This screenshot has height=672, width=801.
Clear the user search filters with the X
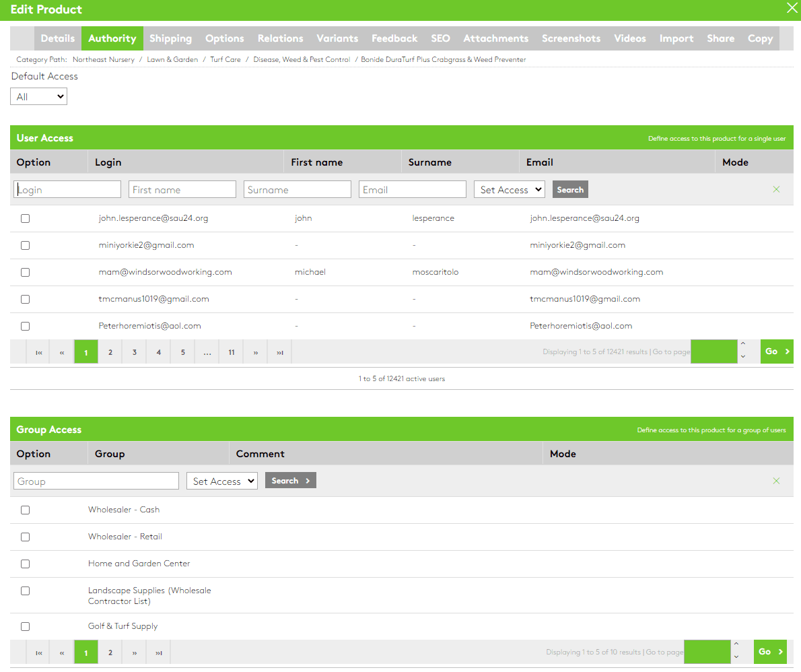point(777,189)
